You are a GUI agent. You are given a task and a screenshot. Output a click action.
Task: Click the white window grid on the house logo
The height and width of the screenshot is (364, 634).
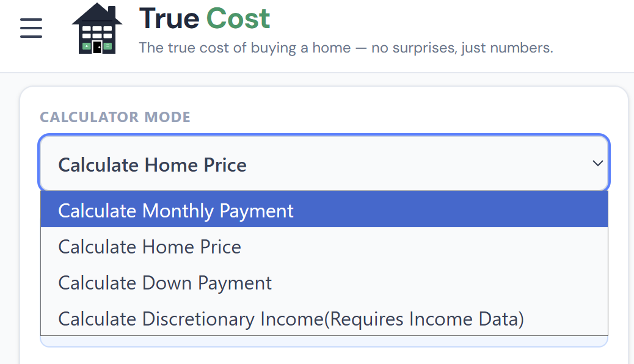[x=97, y=32]
